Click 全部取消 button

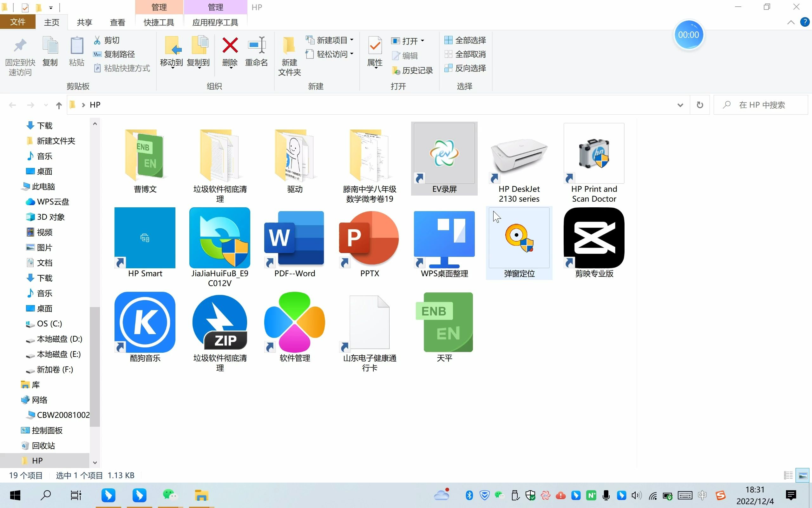(x=465, y=54)
